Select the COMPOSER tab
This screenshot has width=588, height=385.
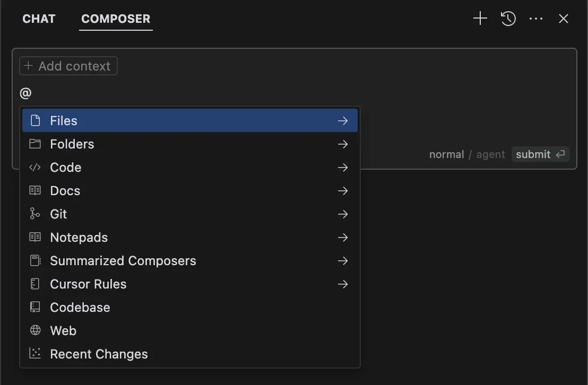(x=116, y=19)
